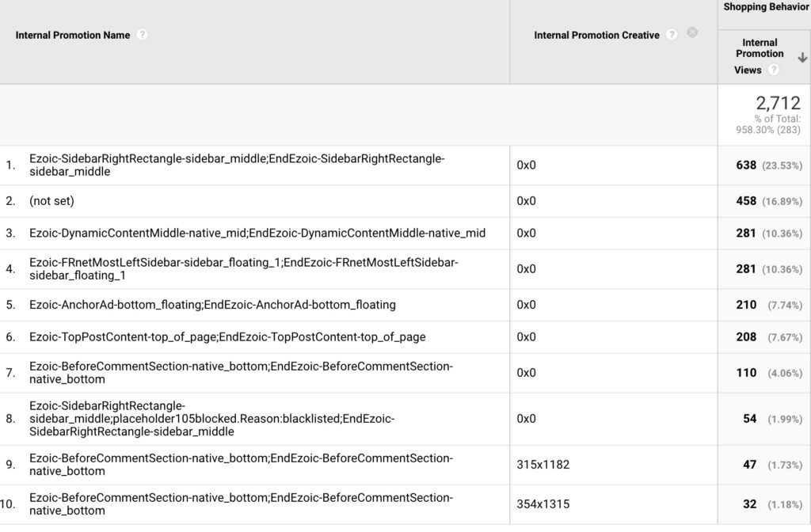811x532 pixels.
Task: Open help icon beside Internal Promotion Views
Action: pos(773,70)
